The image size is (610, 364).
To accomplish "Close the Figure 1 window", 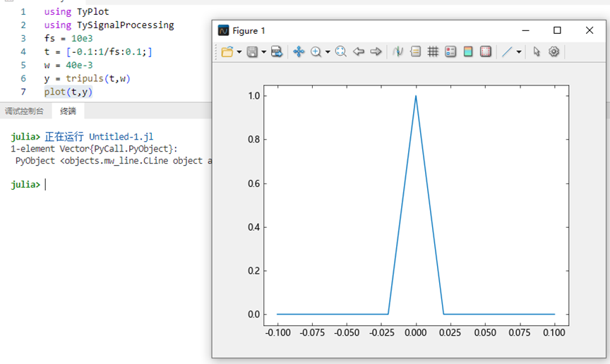I will [590, 30].
